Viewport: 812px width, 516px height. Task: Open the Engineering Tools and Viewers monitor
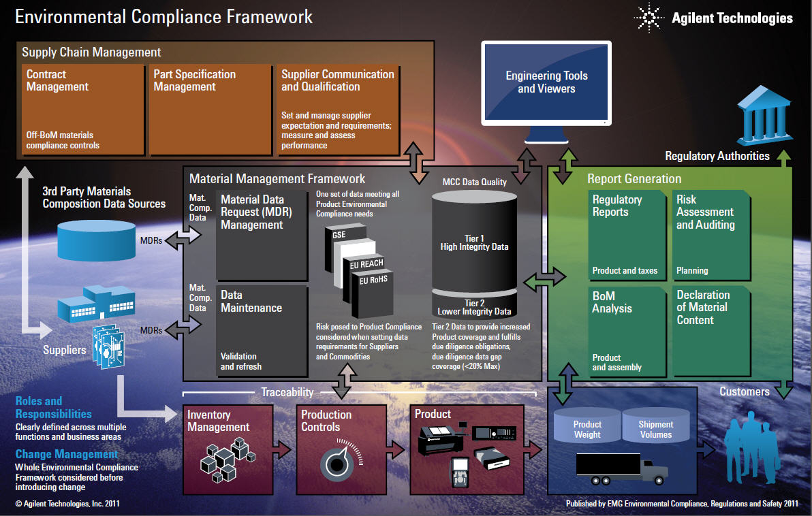pyautogui.click(x=546, y=83)
